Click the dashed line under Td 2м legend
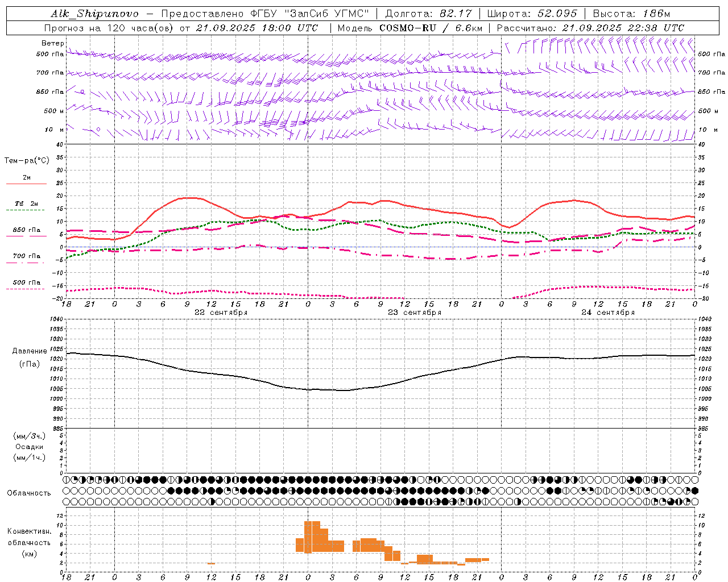The image size is (728, 582). pyautogui.click(x=26, y=210)
